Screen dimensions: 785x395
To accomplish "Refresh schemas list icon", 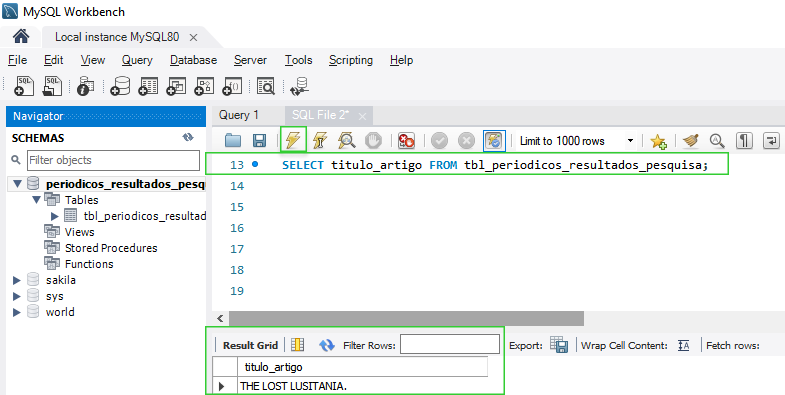I will [188, 138].
